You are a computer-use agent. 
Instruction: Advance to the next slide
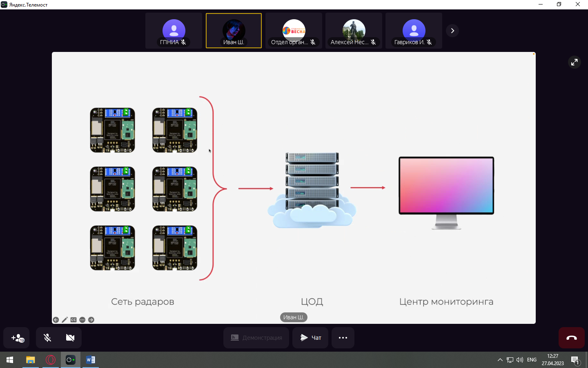click(x=91, y=320)
